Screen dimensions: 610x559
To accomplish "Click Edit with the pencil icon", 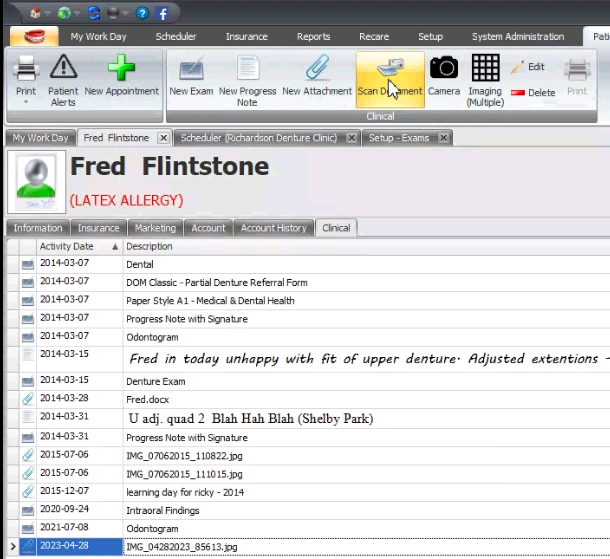I will (528, 67).
